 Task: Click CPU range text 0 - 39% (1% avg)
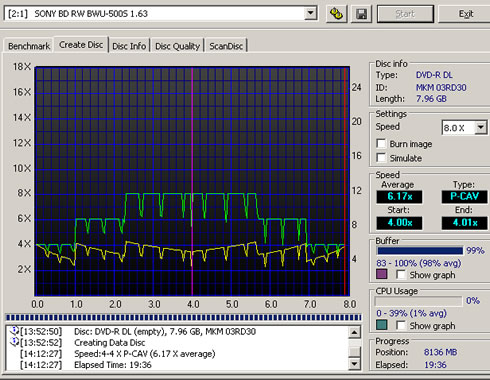[411, 313]
